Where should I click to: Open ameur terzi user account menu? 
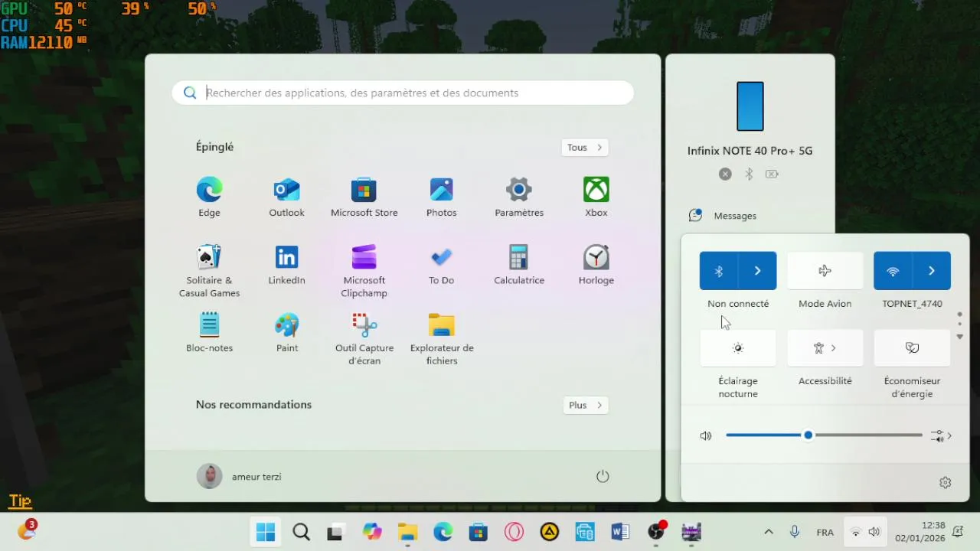tap(240, 476)
